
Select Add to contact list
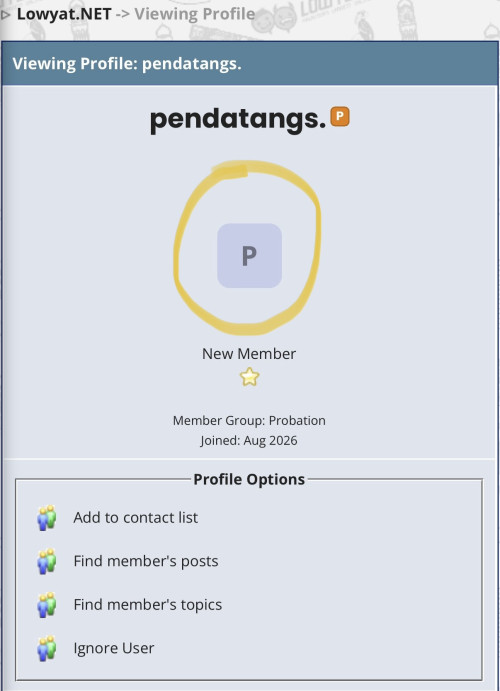[x=136, y=517]
